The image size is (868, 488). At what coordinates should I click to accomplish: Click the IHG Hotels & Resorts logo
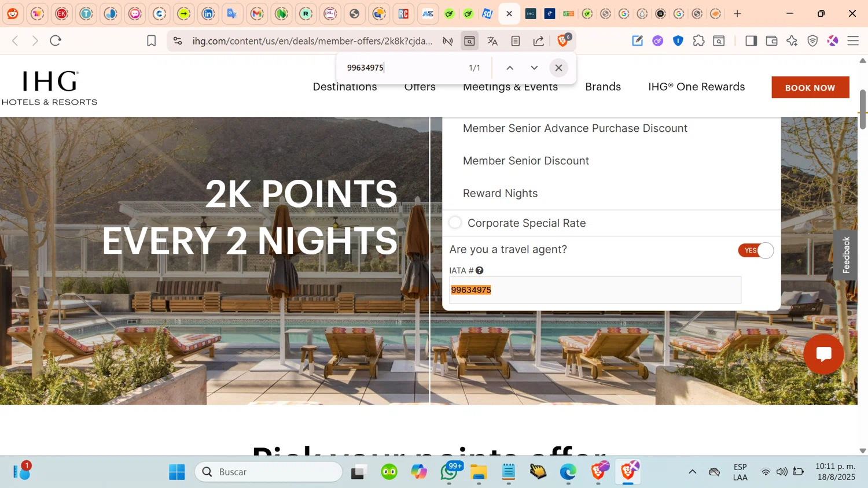click(x=50, y=88)
